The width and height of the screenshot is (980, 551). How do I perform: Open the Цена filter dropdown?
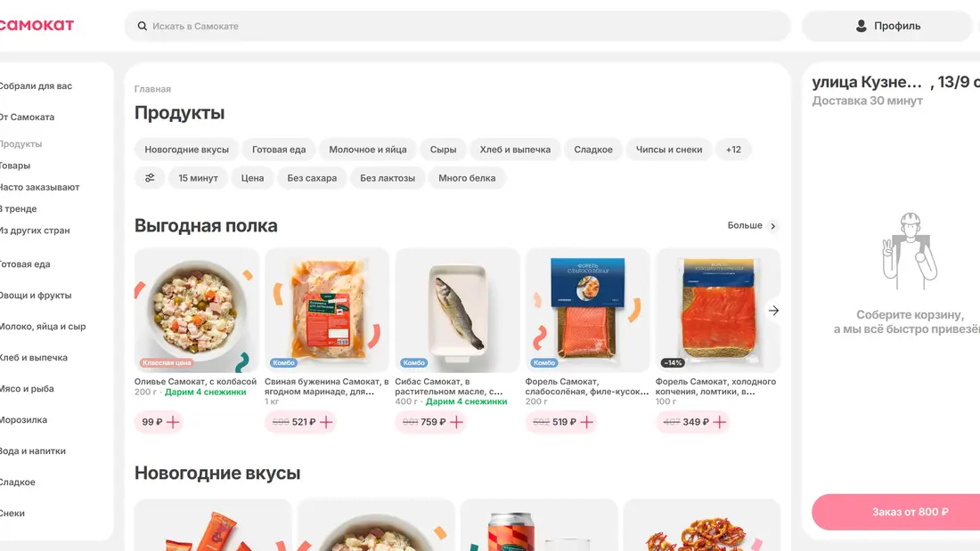click(x=252, y=178)
